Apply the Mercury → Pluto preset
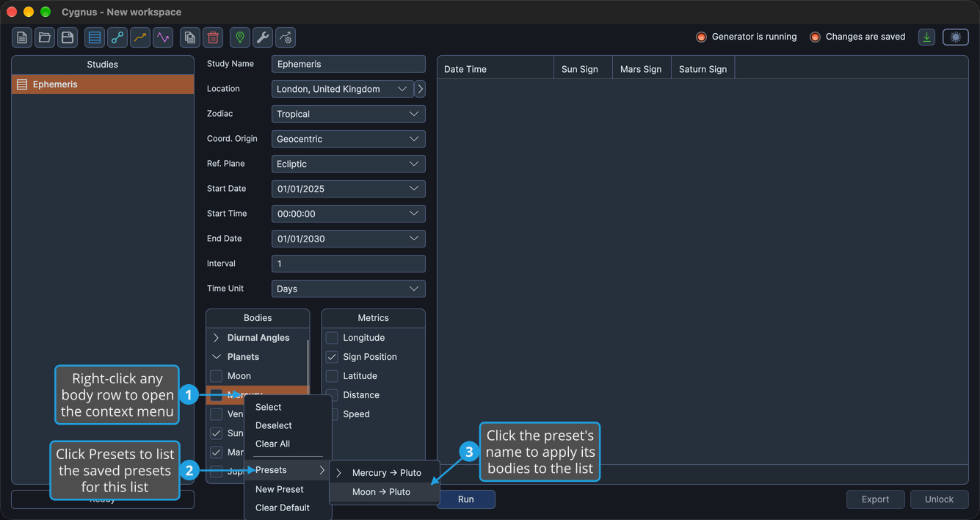The image size is (980, 520). pos(386,473)
